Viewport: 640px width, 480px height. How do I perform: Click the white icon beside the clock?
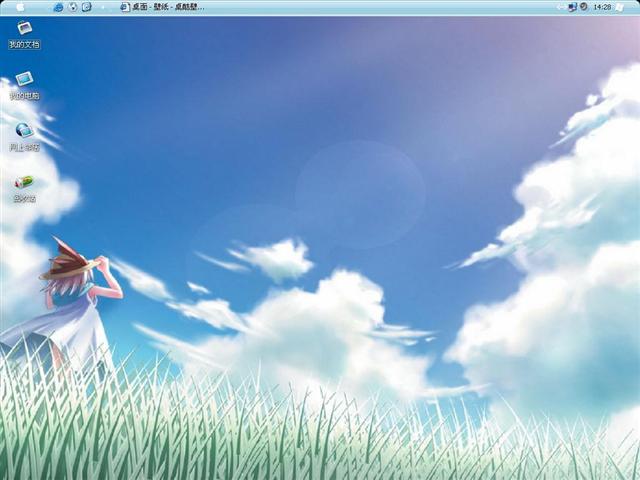tap(619, 7)
